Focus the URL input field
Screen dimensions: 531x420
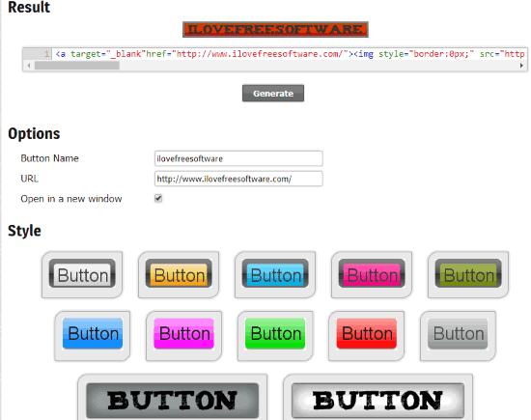238,179
